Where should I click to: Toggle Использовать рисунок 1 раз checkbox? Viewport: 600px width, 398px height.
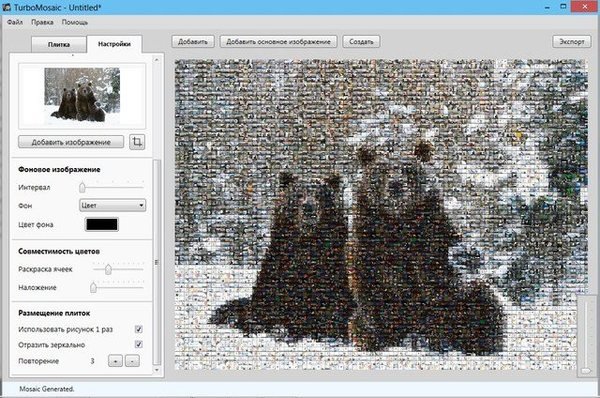[x=139, y=329]
